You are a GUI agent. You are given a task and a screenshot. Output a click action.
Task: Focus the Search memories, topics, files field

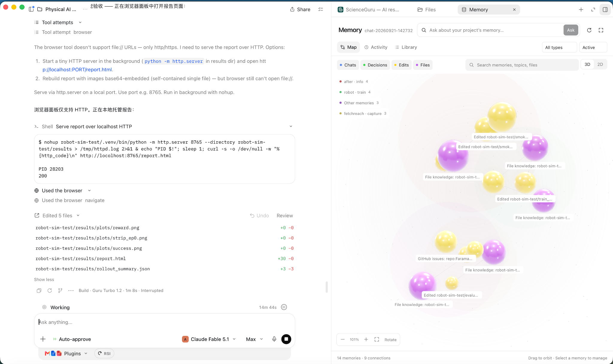point(522,65)
